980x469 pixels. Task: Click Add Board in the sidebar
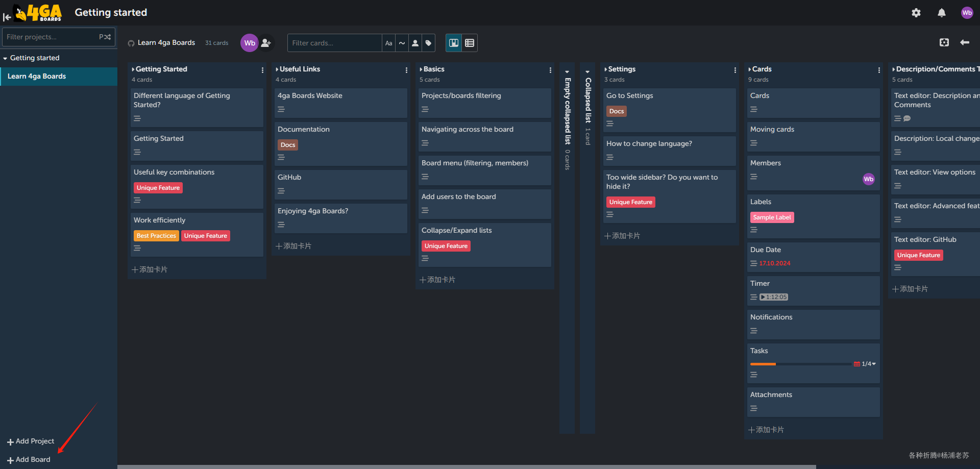tap(29, 460)
